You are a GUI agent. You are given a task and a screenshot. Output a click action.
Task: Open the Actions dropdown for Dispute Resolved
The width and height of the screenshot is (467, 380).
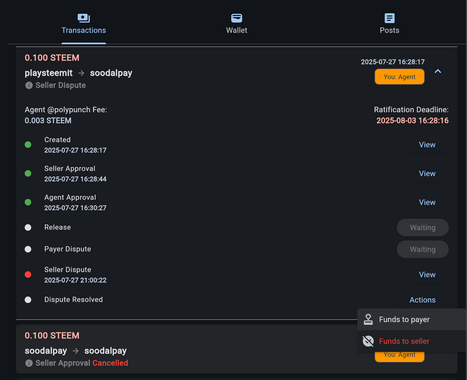(422, 300)
